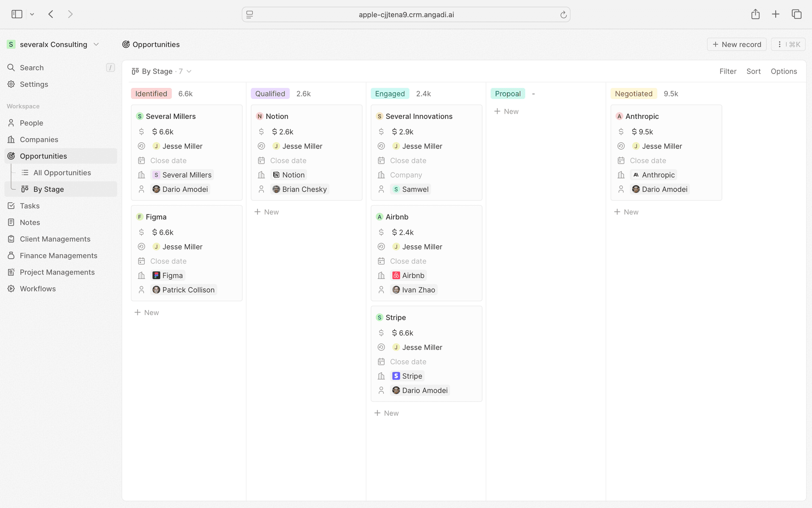This screenshot has height=508, width=812.
Task: Open the Sort menu above the board
Action: click(x=754, y=71)
